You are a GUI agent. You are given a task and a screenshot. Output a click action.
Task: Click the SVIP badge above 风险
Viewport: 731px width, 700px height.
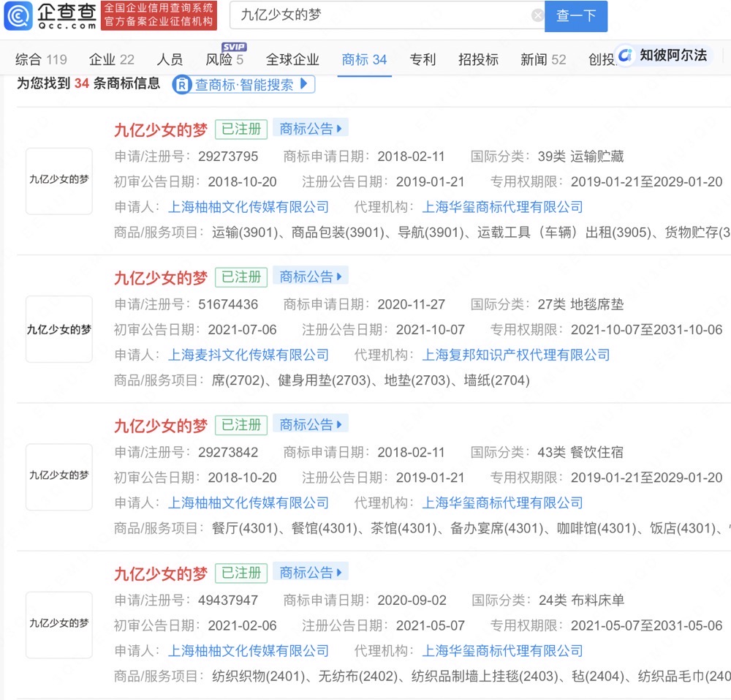[234, 47]
